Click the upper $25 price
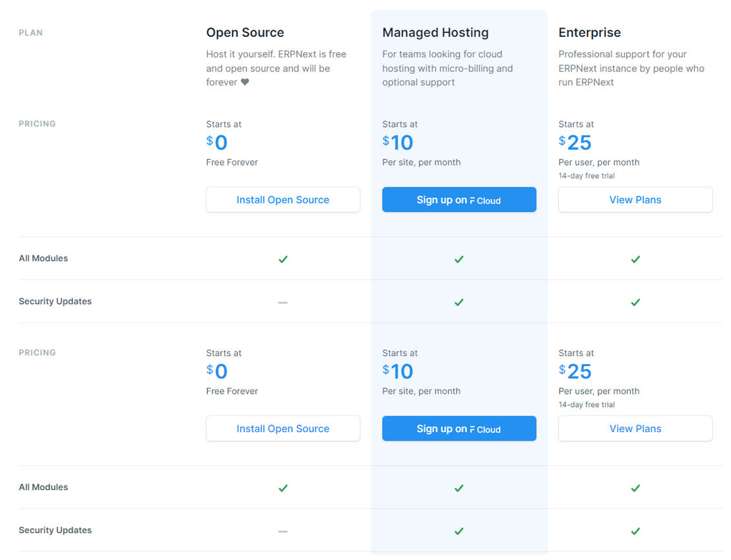731x560 pixels. [x=575, y=142]
